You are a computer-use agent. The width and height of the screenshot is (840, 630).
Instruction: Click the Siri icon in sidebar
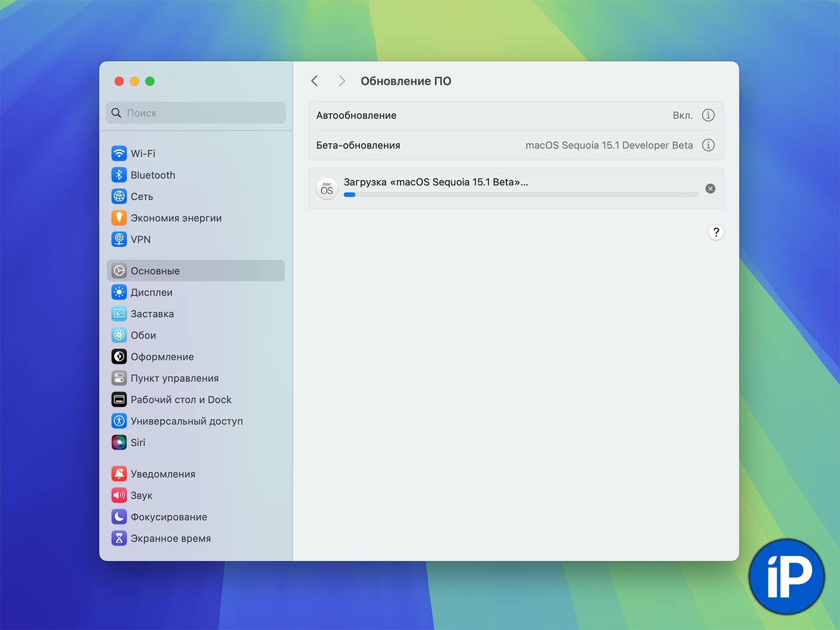(119, 442)
